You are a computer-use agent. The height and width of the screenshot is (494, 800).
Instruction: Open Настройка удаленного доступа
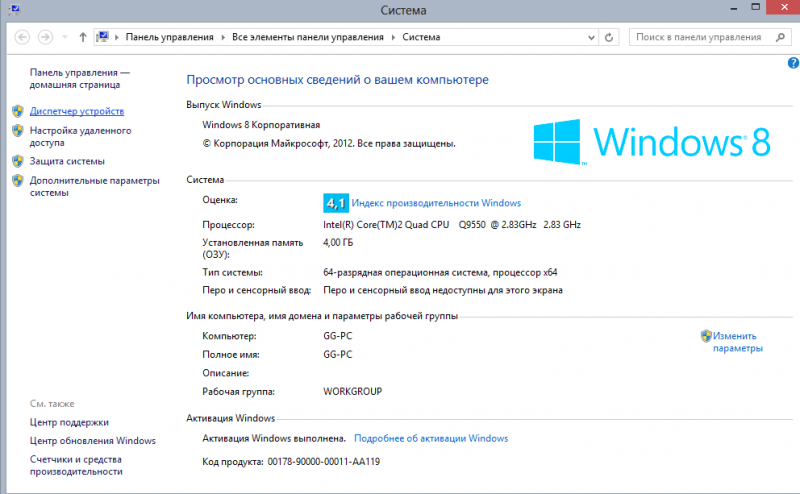[80, 136]
